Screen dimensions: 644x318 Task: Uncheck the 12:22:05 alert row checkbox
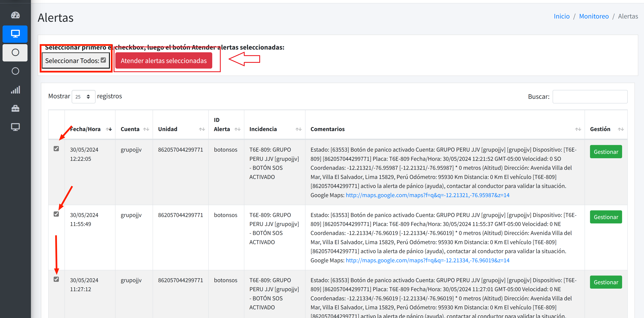click(56, 149)
